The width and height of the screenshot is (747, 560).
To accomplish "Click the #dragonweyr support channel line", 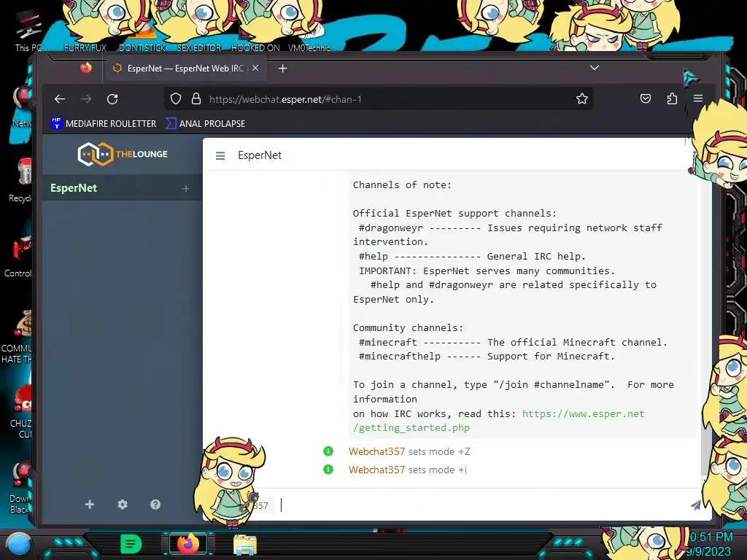I will (508, 235).
